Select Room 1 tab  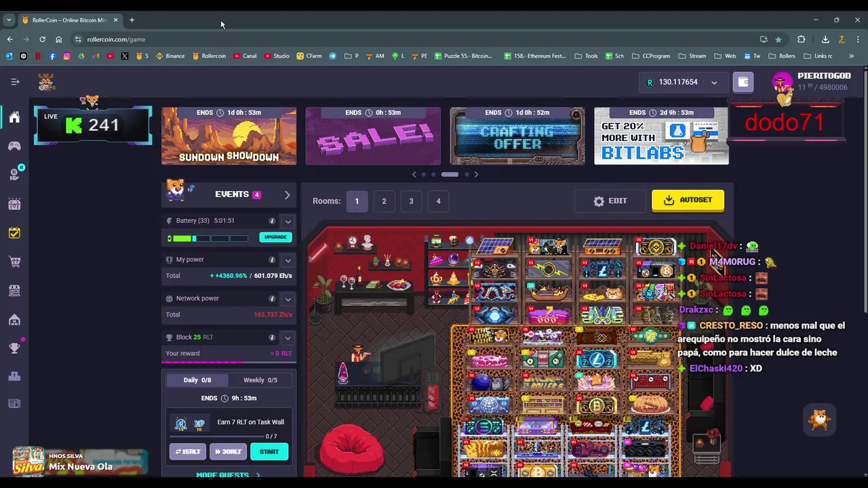point(357,201)
